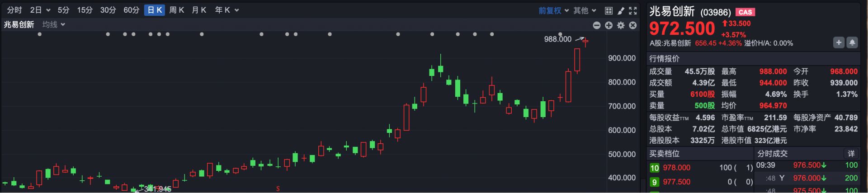Expand the 均线 indicator dropdown
Image resolution: width=868 pixels, height=193 pixels.
(x=54, y=24)
